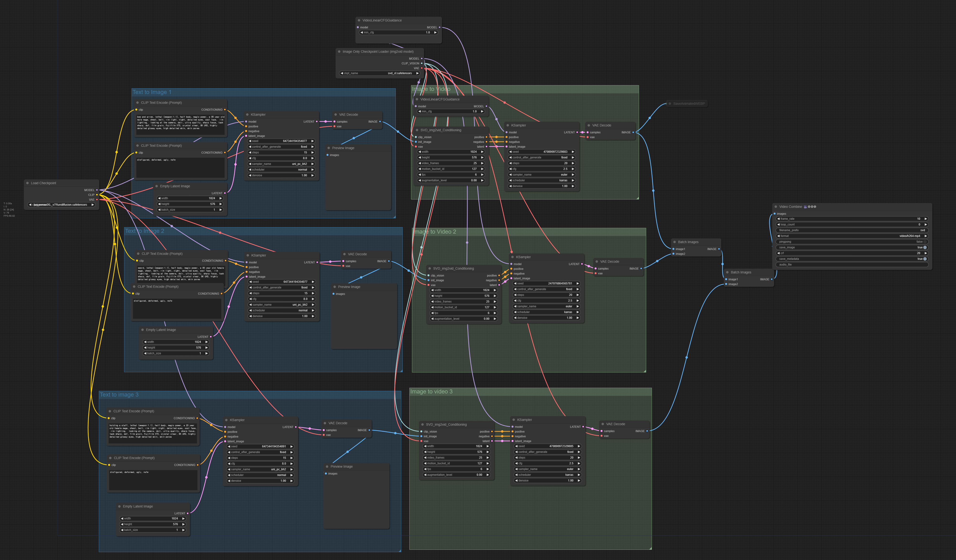Click the SaveAnimatedWEBP node's title dot
The image size is (956, 560).
(x=670, y=104)
